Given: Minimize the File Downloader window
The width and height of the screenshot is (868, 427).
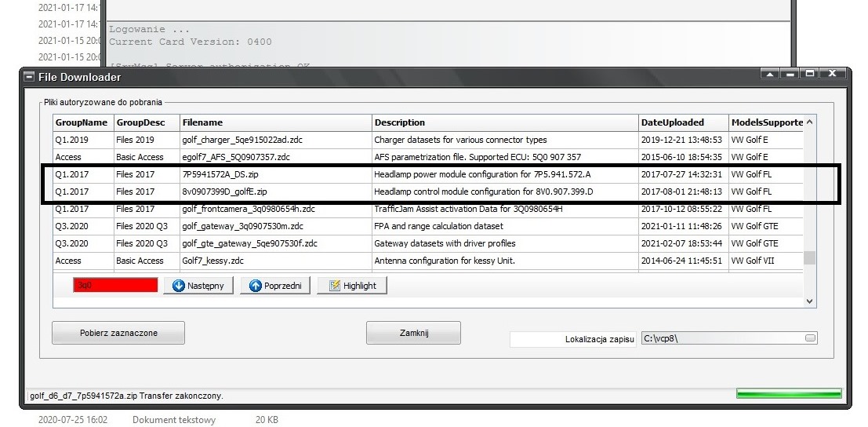Looking at the screenshot, I should pyautogui.click(x=790, y=74).
